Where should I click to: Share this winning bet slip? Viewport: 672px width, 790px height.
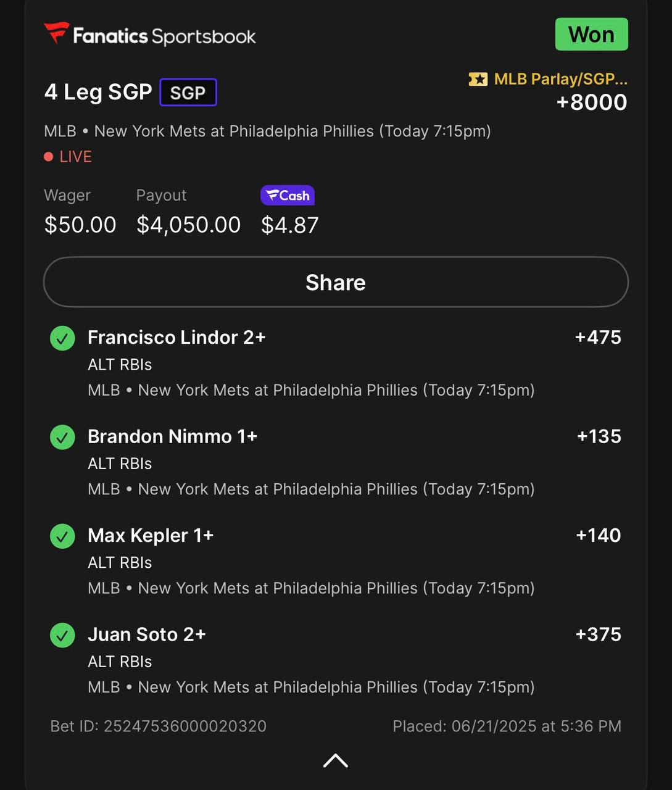(336, 282)
